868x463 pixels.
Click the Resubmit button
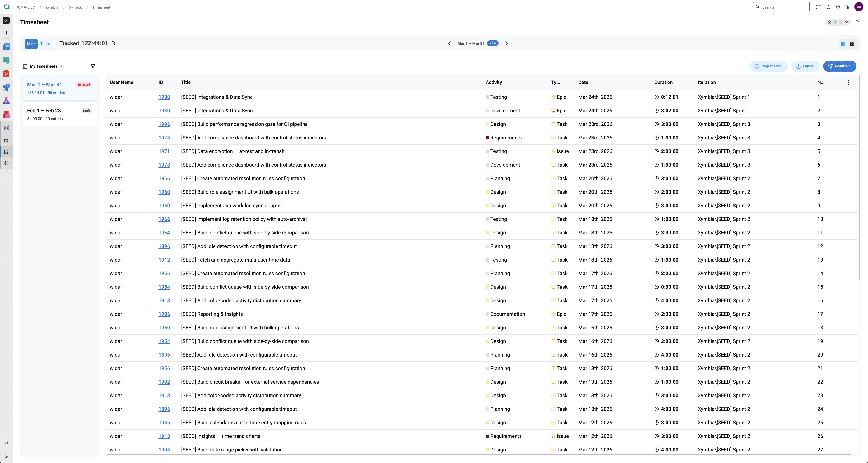[839, 66]
